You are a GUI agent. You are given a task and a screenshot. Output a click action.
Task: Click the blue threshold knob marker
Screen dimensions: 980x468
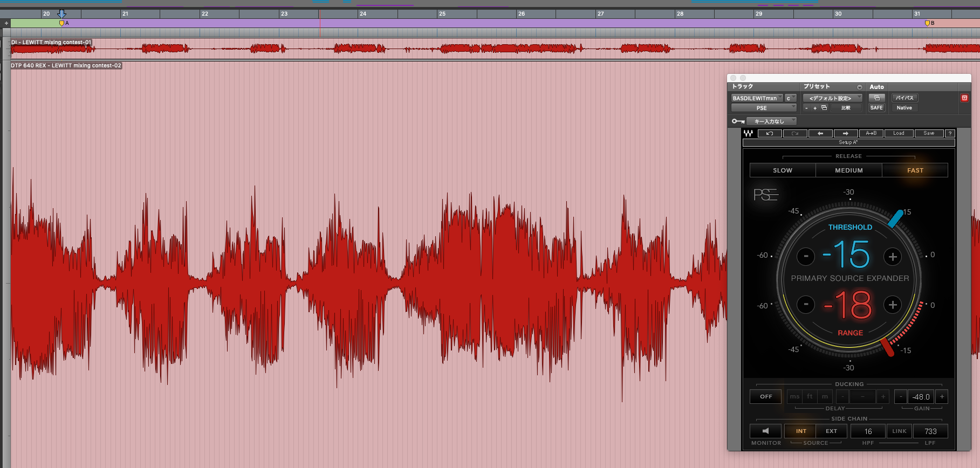(x=896, y=219)
